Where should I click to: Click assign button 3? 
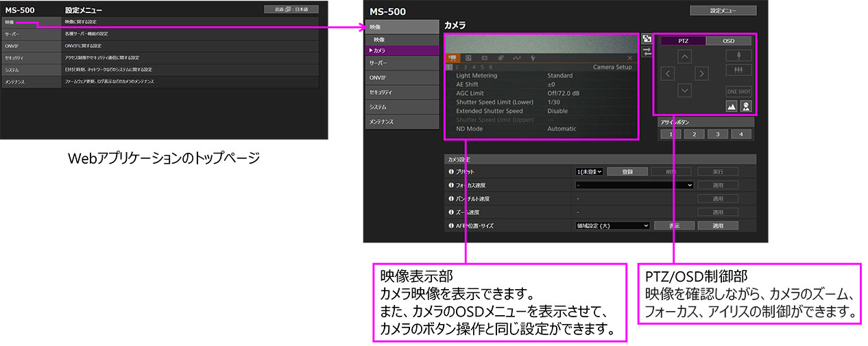click(717, 134)
